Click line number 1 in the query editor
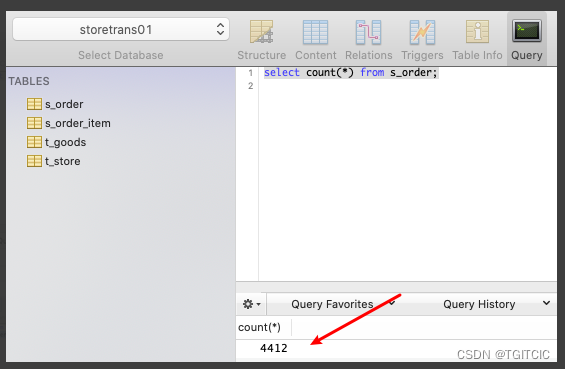The width and height of the screenshot is (565, 369). coord(251,73)
